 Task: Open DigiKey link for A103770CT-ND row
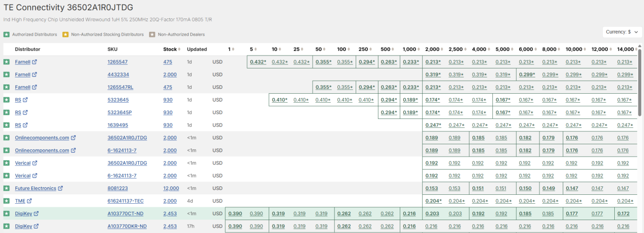(x=23, y=214)
